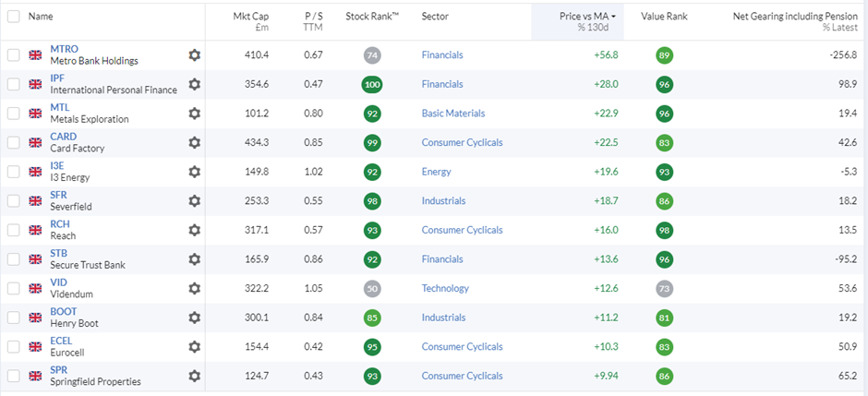The height and width of the screenshot is (396, 868).
Task: Click Secure Trust Bank company name
Action: pyautogui.click(x=88, y=265)
